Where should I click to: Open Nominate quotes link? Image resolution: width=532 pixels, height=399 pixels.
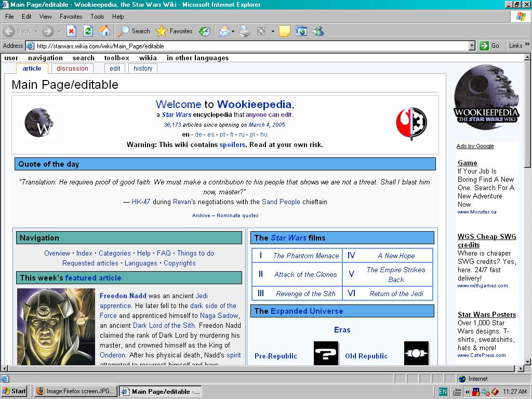point(237,216)
